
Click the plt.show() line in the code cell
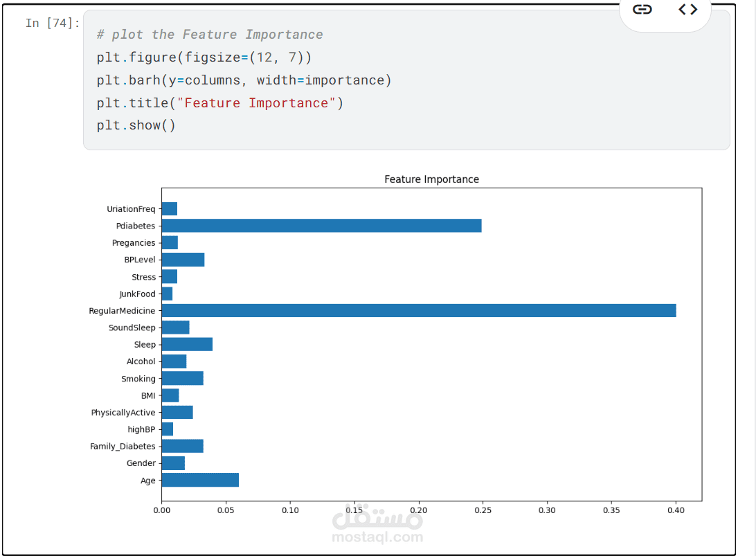(x=136, y=126)
